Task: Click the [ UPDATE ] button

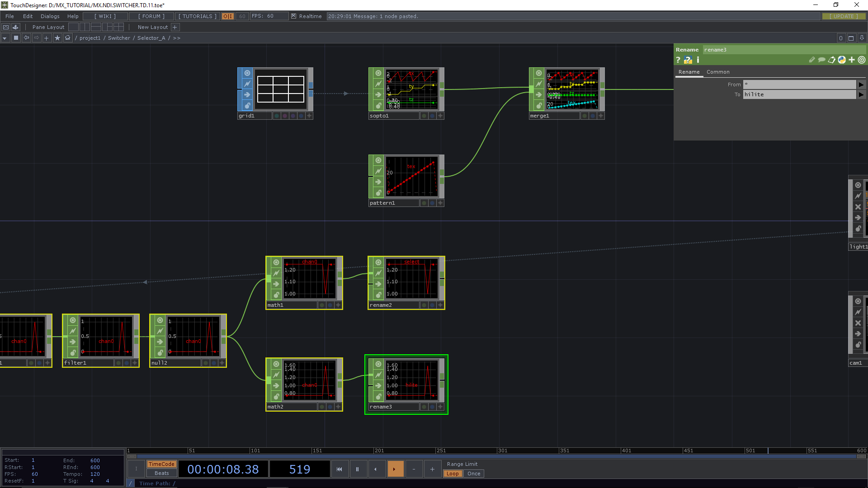Action: (x=844, y=16)
